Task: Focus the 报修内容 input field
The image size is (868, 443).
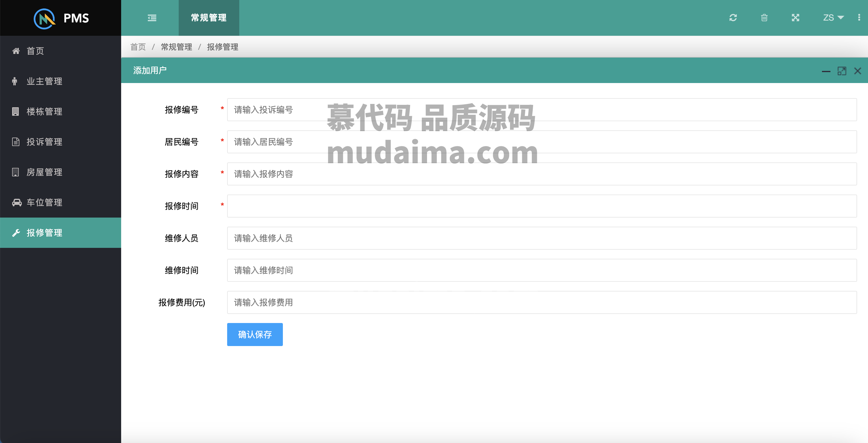Action: pos(542,174)
